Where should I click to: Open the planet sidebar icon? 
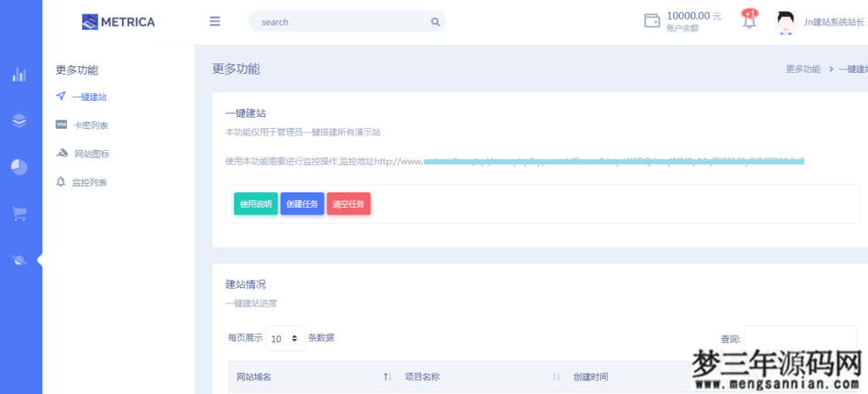point(19,260)
